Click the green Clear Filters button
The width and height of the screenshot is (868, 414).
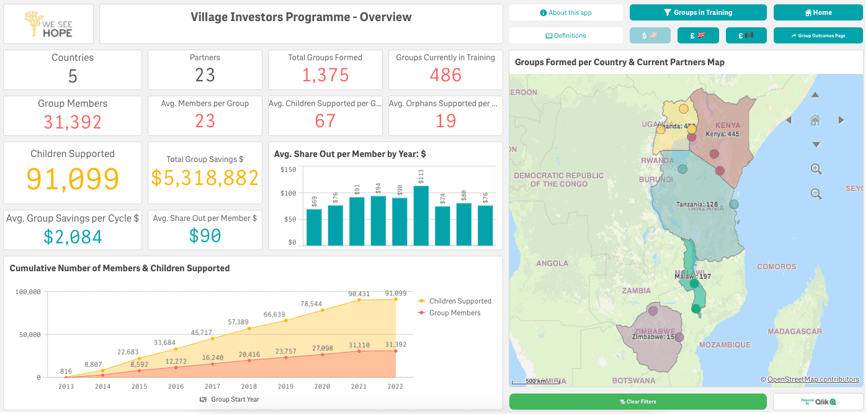[638, 402]
